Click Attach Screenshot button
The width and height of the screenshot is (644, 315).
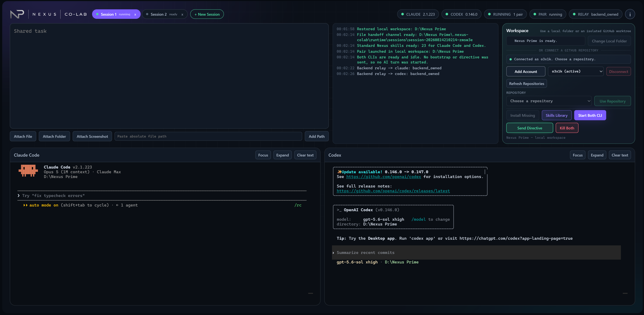click(x=92, y=136)
